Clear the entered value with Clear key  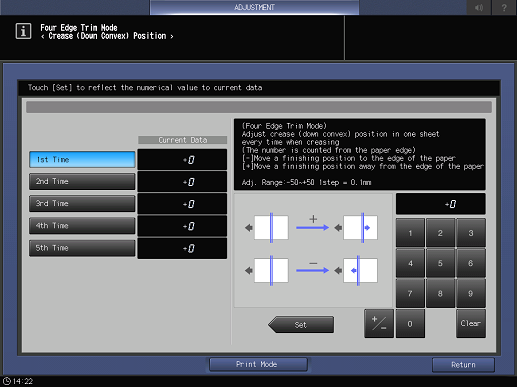[x=471, y=323]
